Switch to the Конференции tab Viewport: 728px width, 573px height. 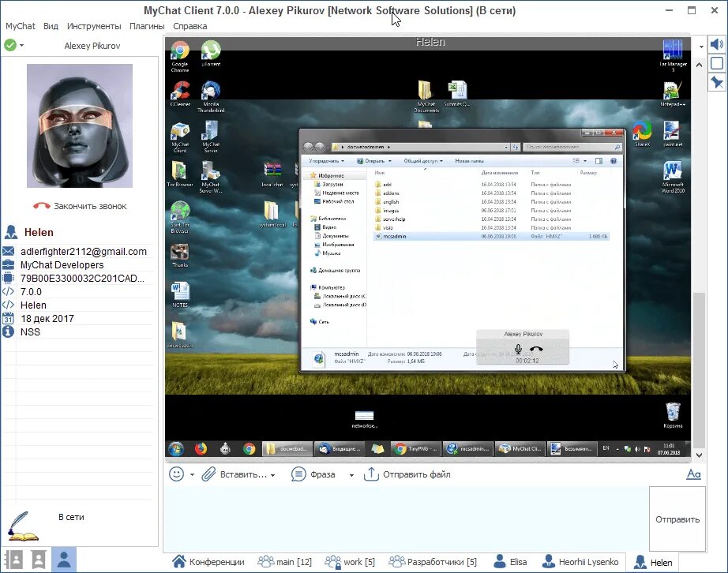coord(208,562)
